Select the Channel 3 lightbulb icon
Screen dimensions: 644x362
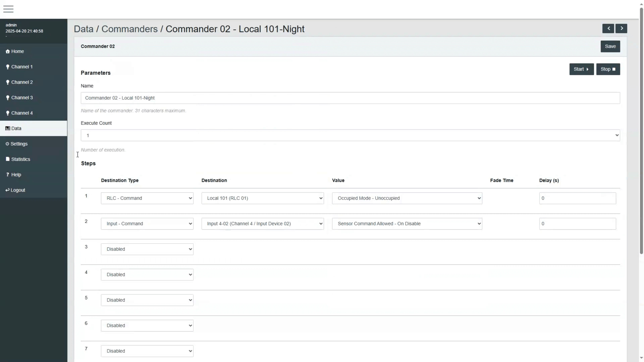(8, 97)
